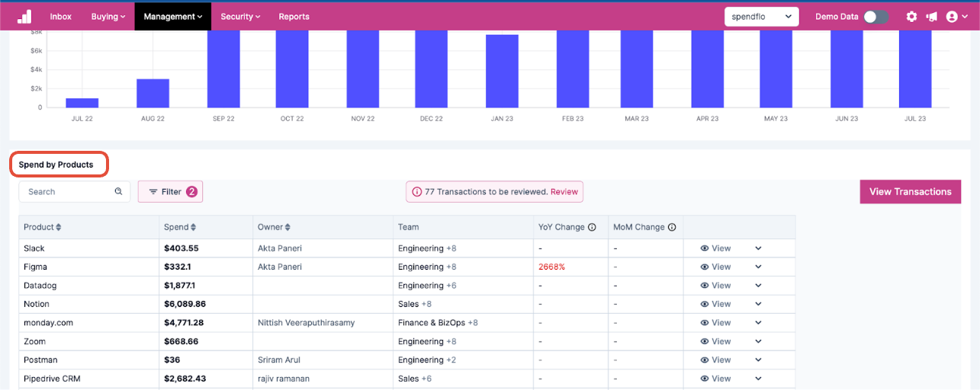
Task: Expand the Datadog row chevron
Action: coord(758,286)
